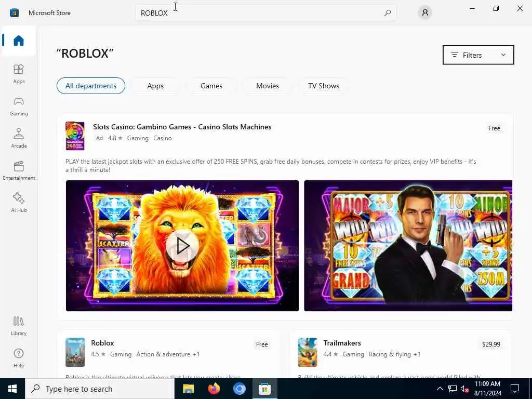This screenshot has height=399, width=532.
Task: Open the AI Hub section
Action: (x=19, y=203)
